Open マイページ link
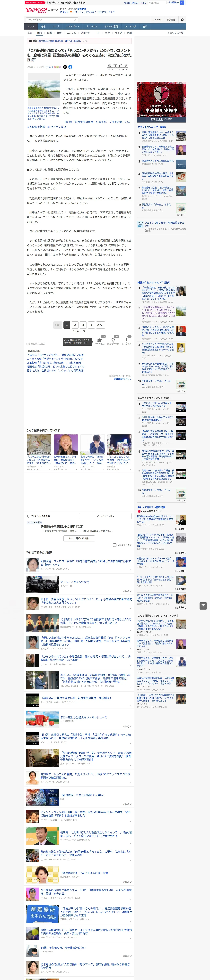 tap(157, 20)
